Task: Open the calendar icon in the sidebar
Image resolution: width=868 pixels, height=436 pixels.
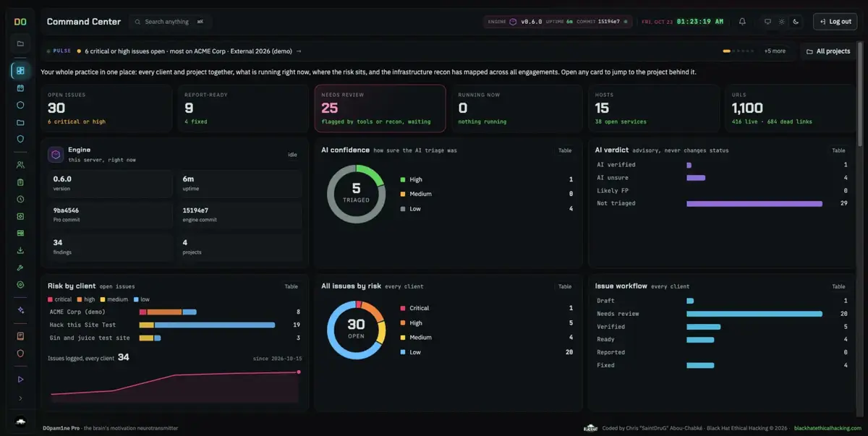Action: point(20,88)
